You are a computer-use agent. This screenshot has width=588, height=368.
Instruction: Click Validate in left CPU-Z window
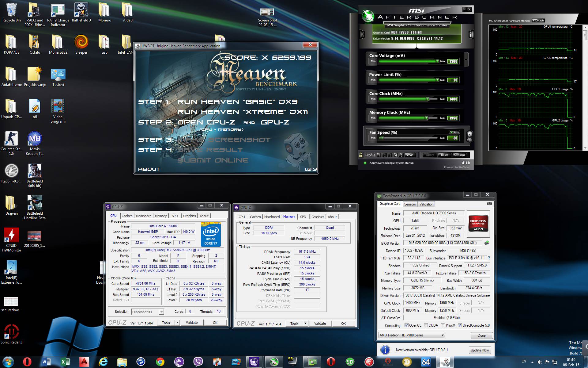192,323
